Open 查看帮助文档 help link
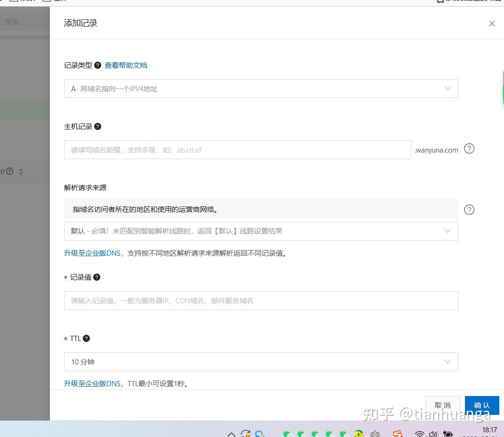 (126, 65)
